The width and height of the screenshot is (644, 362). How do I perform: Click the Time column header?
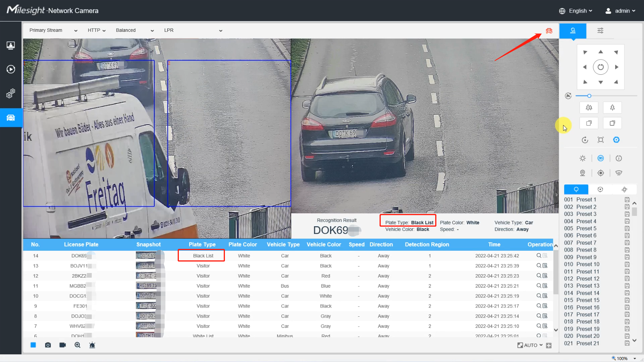click(x=494, y=244)
